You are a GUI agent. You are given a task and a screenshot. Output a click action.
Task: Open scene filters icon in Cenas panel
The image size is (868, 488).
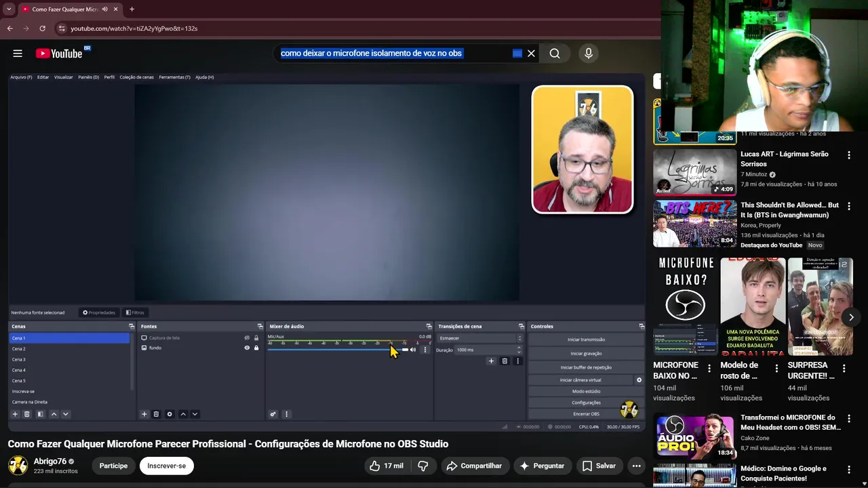click(40, 414)
